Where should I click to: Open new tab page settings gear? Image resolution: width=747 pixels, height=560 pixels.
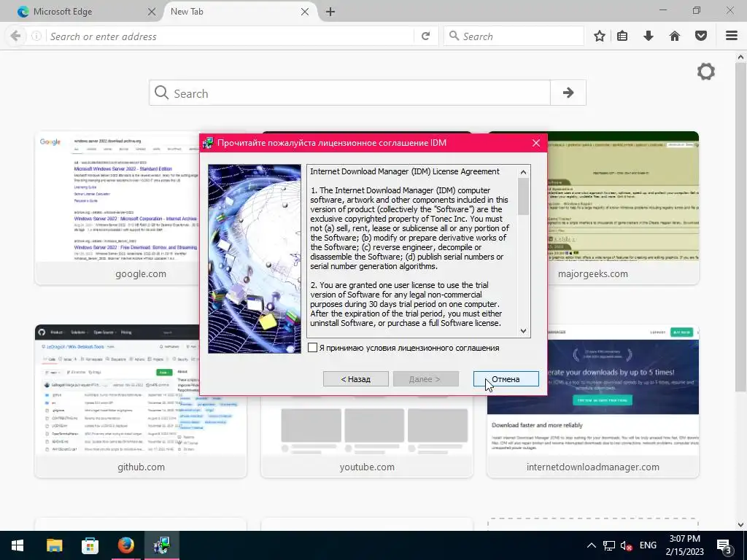pos(706,72)
